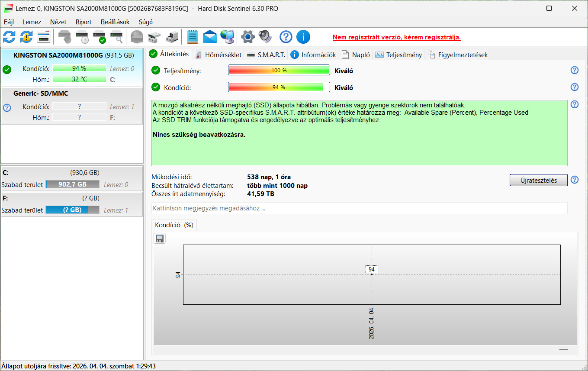The image size is (588, 371).
Task: Open the Riport menu
Action: pos(84,22)
